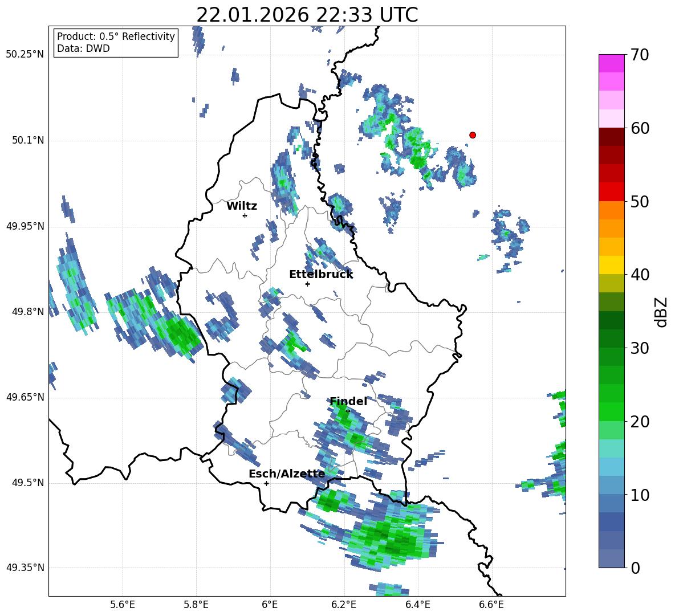
Task: Click the Ettelbruck station cross marker
Action: point(307,284)
